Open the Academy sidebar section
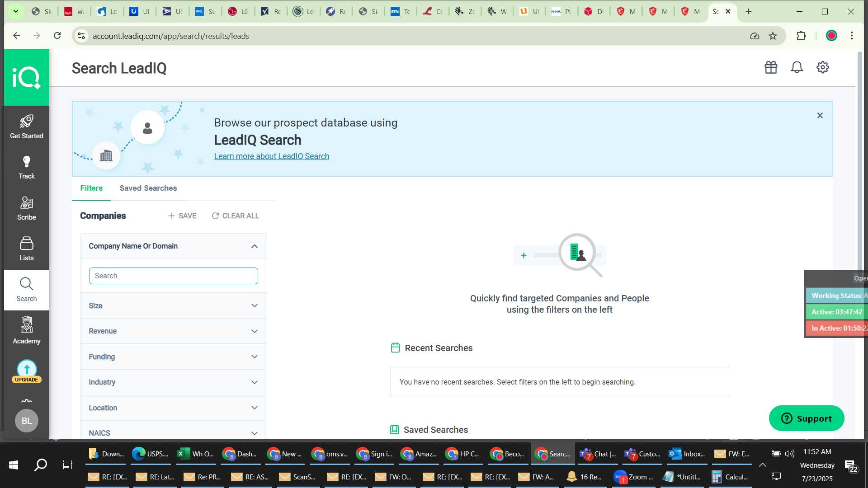Screen dimensions: 868x488 pyautogui.click(x=26, y=331)
